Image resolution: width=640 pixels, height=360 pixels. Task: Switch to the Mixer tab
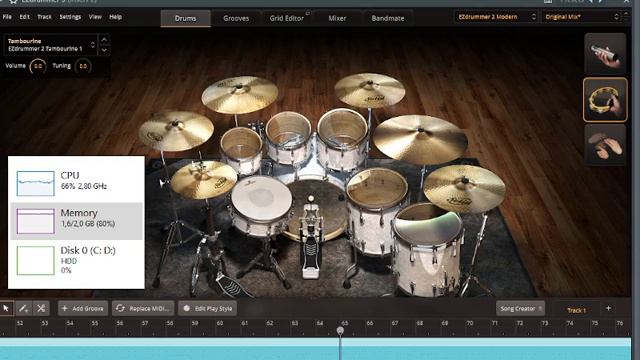[x=337, y=18]
